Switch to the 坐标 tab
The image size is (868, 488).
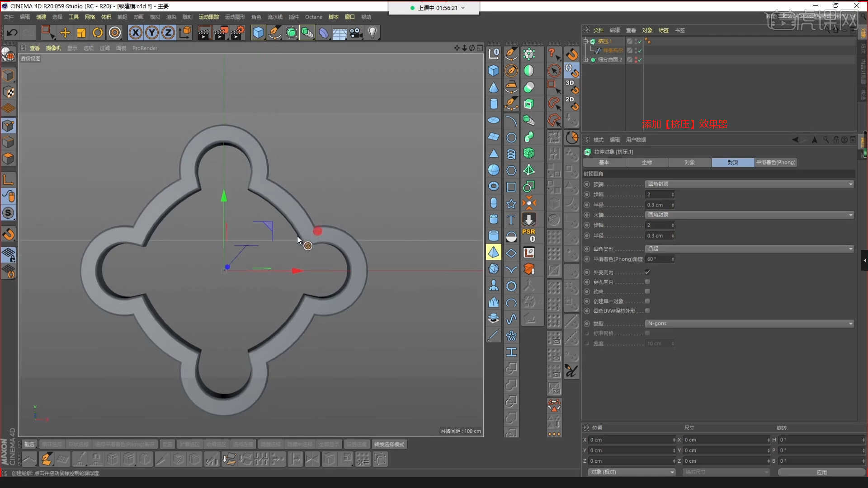pos(647,162)
